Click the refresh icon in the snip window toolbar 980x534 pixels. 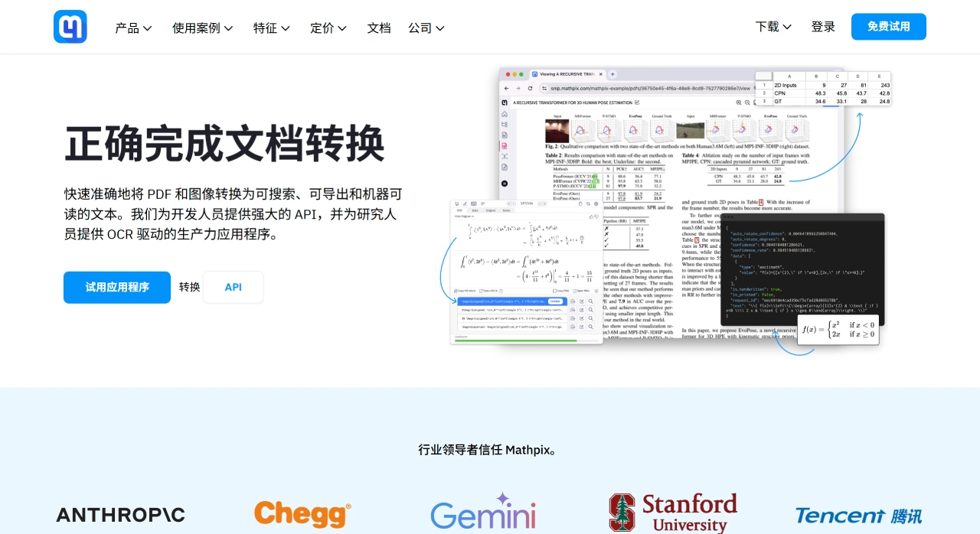click(x=588, y=204)
